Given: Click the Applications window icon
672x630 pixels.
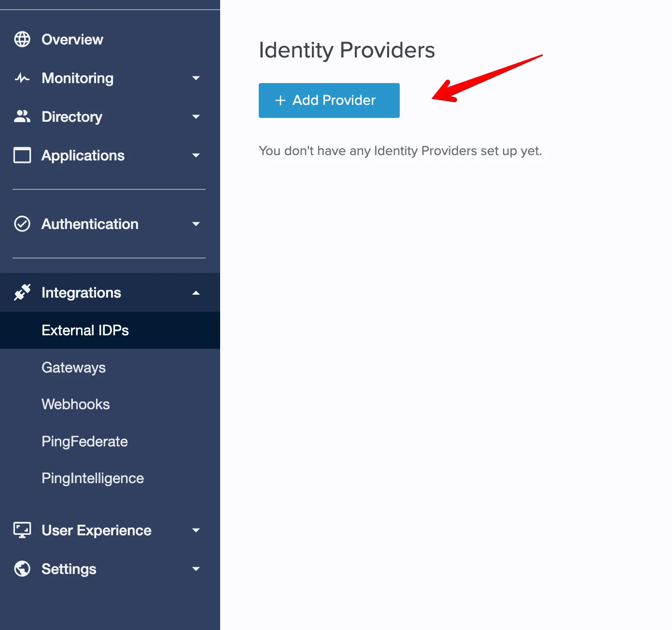Looking at the screenshot, I should point(22,155).
